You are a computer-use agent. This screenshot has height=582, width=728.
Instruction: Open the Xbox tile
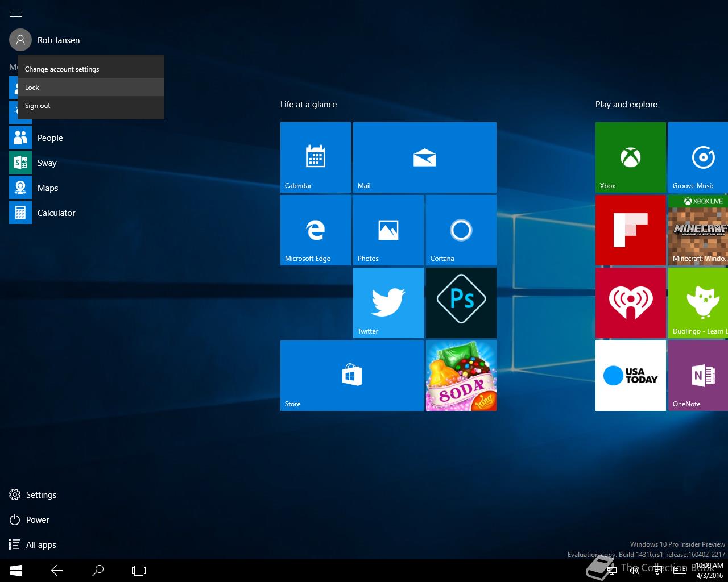coord(631,157)
